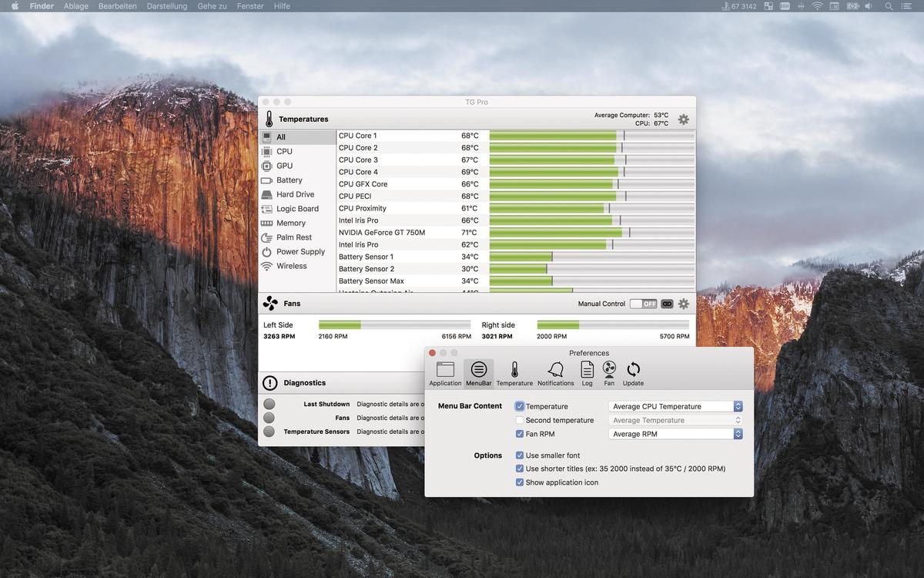Open the Average RPM dropdown
Screen dimensions: 924x578
tap(675, 434)
